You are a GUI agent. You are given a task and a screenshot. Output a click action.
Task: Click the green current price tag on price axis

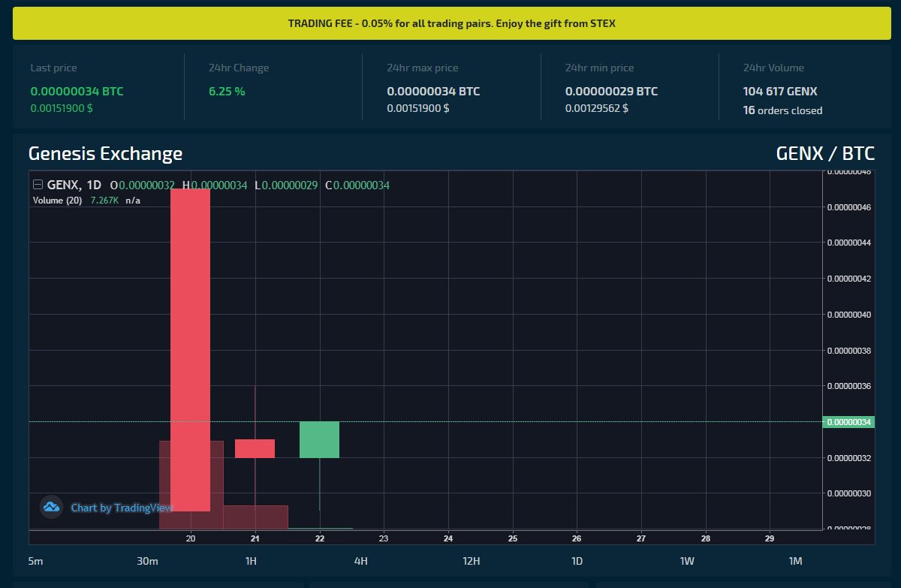click(848, 422)
